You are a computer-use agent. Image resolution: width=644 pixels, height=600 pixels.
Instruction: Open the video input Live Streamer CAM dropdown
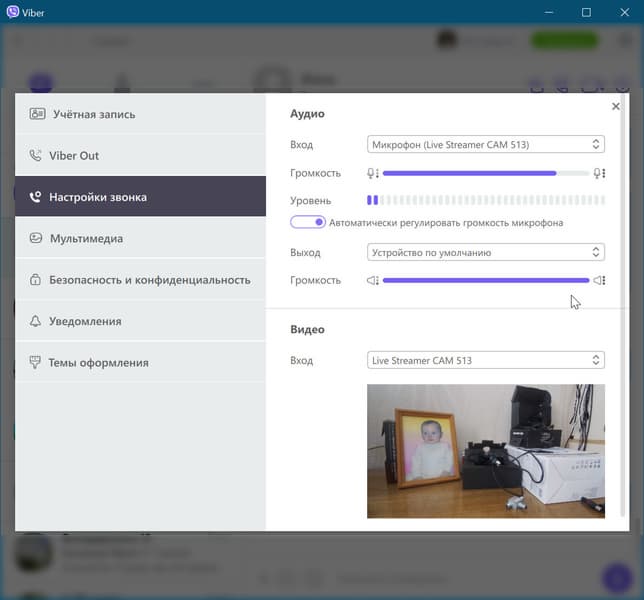485,360
